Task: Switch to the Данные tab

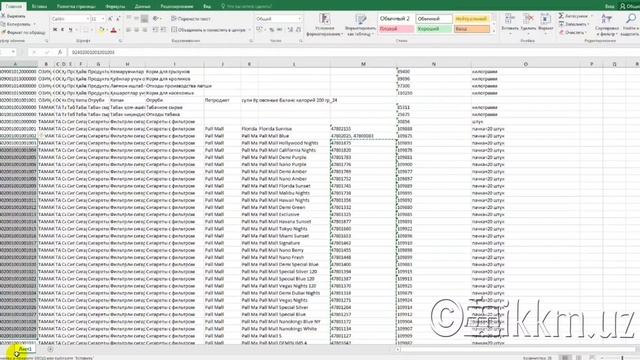Action: pyautogui.click(x=142, y=6)
